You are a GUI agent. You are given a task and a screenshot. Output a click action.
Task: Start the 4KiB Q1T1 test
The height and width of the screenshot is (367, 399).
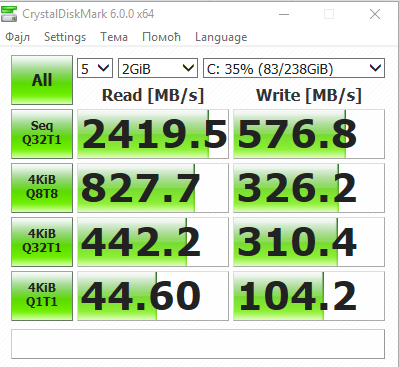42,296
